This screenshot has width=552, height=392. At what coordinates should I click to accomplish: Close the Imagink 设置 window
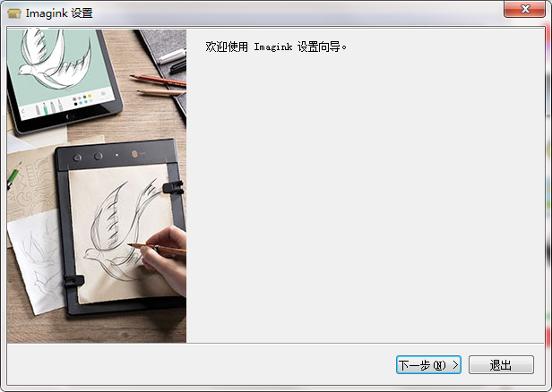pyautogui.click(x=524, y=9)
